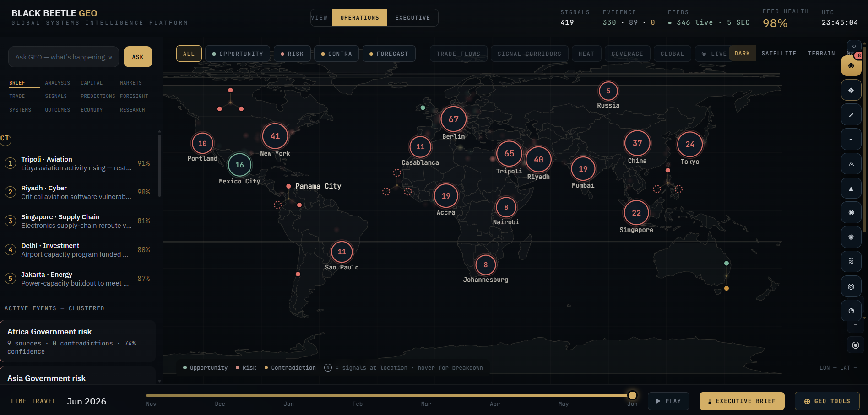Start timeline playback with PLAY
The height and width of the screenshot is (415, 868).
pyautogui.click(x=668, y=401)
